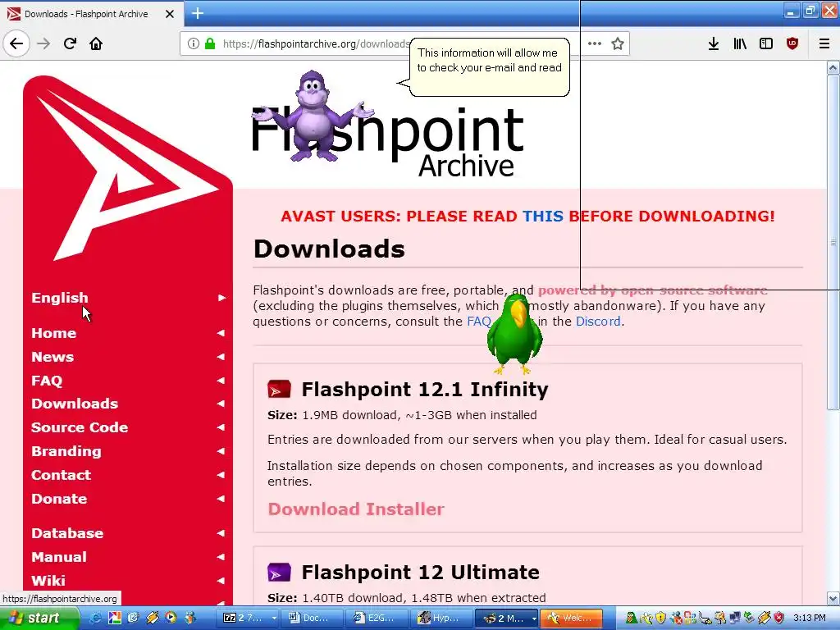Open the browser Home page icon
The height and width of the screenshot is (630, 840).
click(x=96, y=43)
